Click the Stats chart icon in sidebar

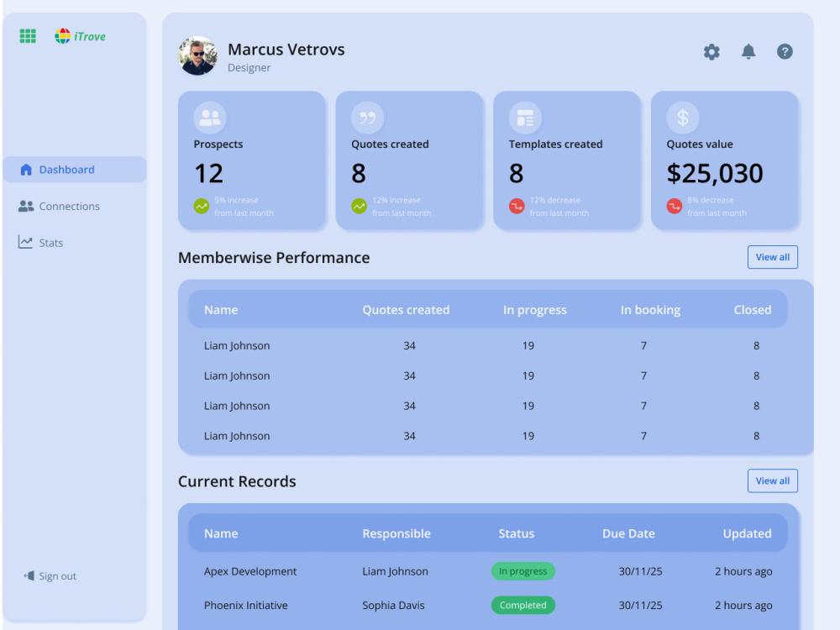(25, 242)
